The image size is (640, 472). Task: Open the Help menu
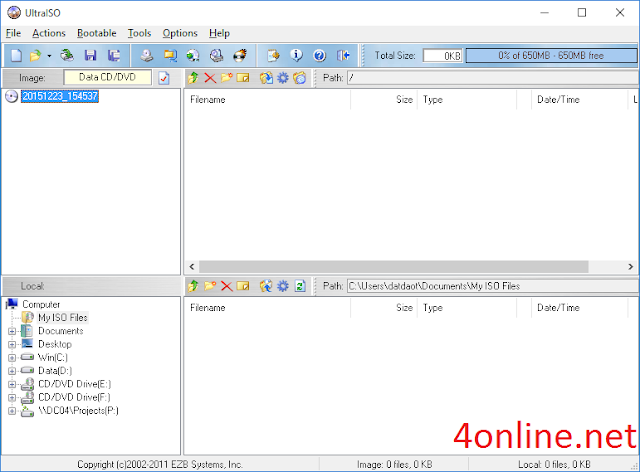[x=220, y=33]
